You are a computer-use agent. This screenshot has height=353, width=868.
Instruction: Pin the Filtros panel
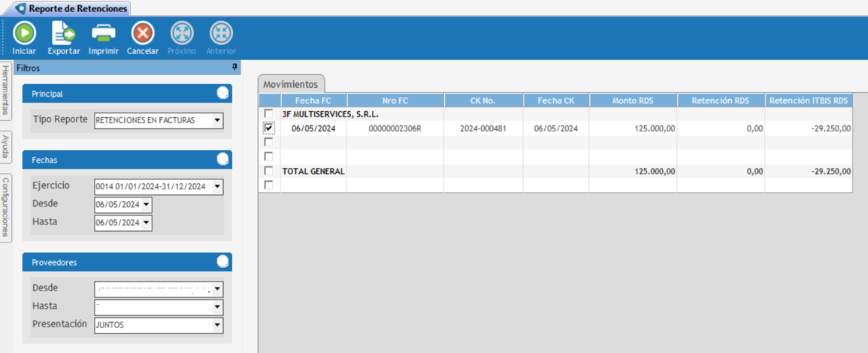tap(234, 67)
